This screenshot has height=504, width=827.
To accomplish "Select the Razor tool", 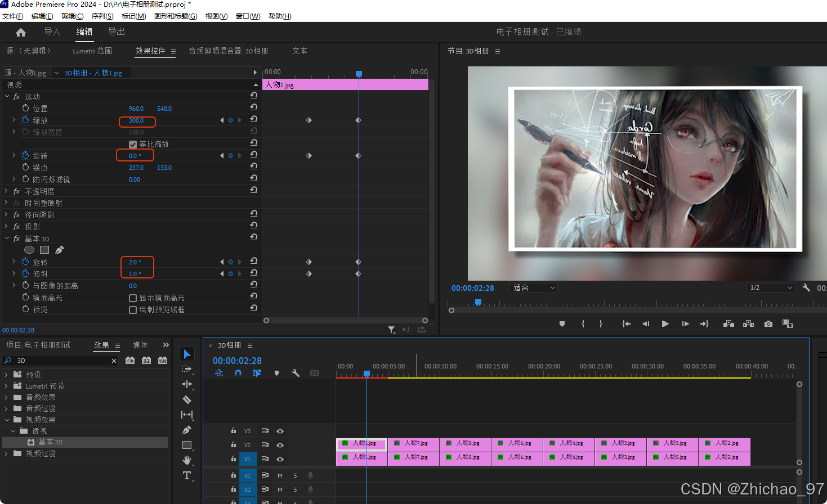I will [187, 399].
